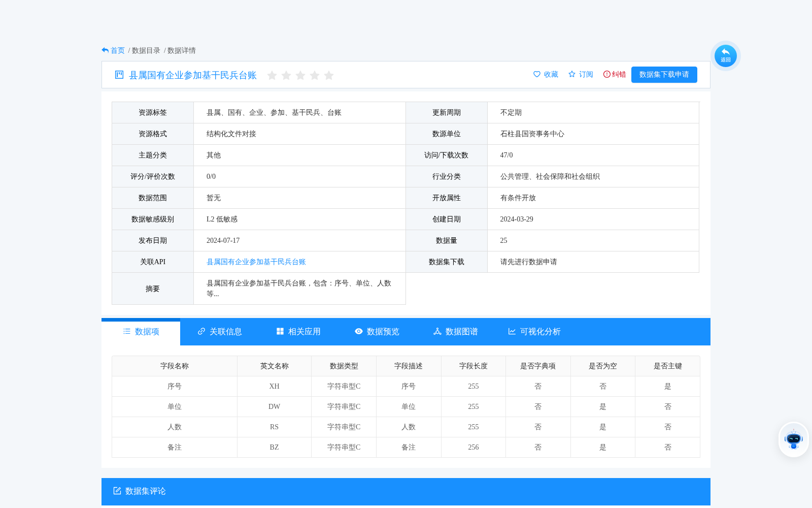
Task: Rate three stars on the dataset
Action: tap(300, 75)
